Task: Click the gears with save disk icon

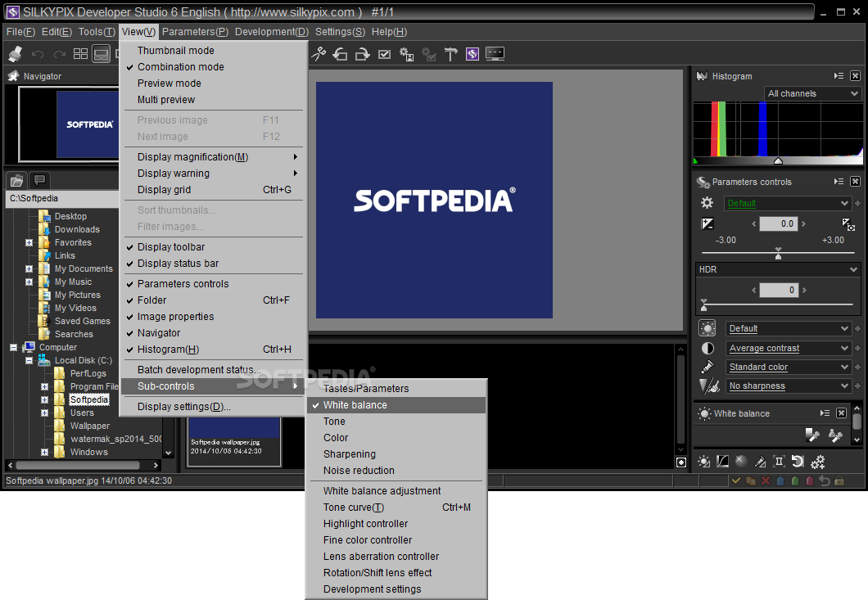Action: (407, 54)
